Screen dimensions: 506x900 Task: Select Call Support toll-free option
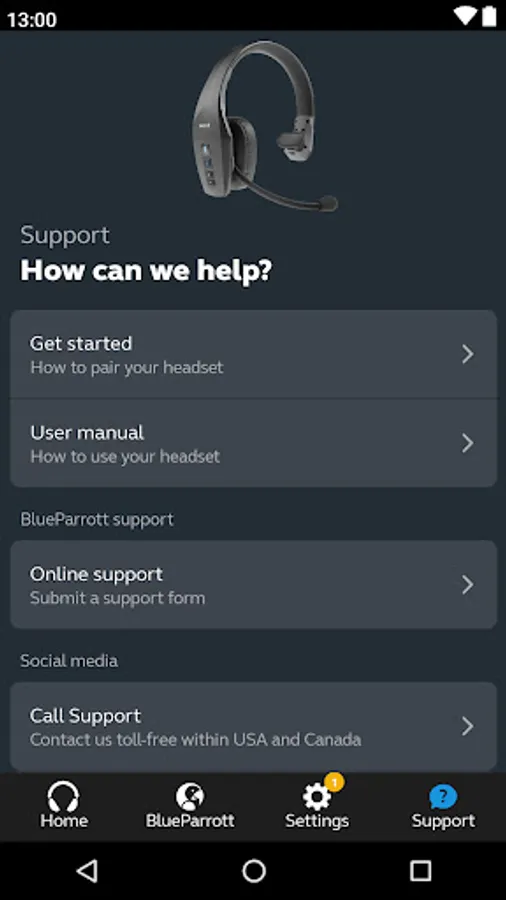click(254, 727)
